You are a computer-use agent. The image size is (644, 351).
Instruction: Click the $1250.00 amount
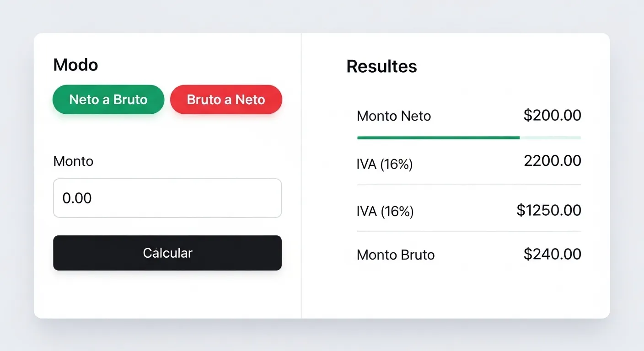[x=548, y=210]
